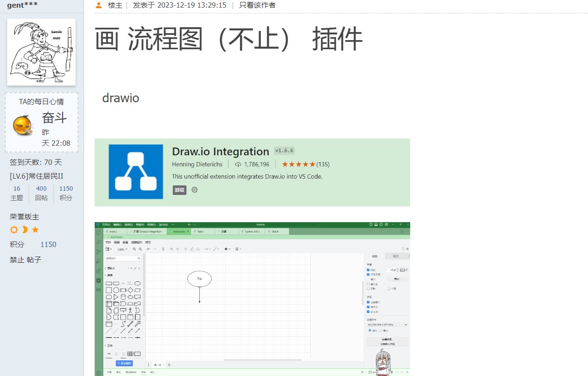588x376 pixels.
Task: Open Search view in VS Code activity bar
Action: click(98, 242)
